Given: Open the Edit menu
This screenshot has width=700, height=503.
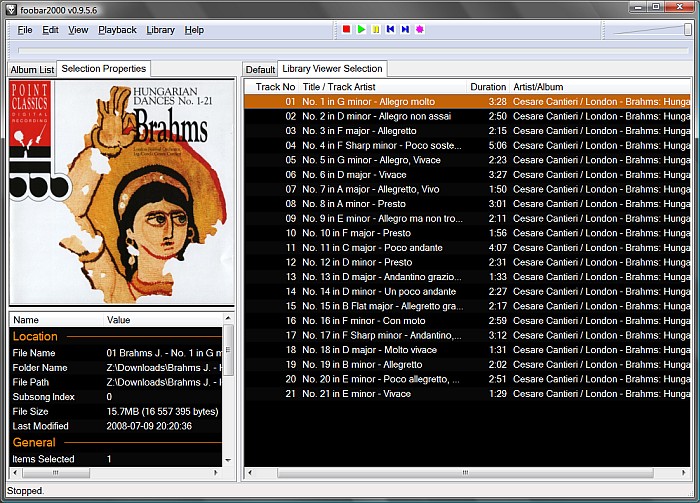Looking at the screenshot, I should [50, 30].
